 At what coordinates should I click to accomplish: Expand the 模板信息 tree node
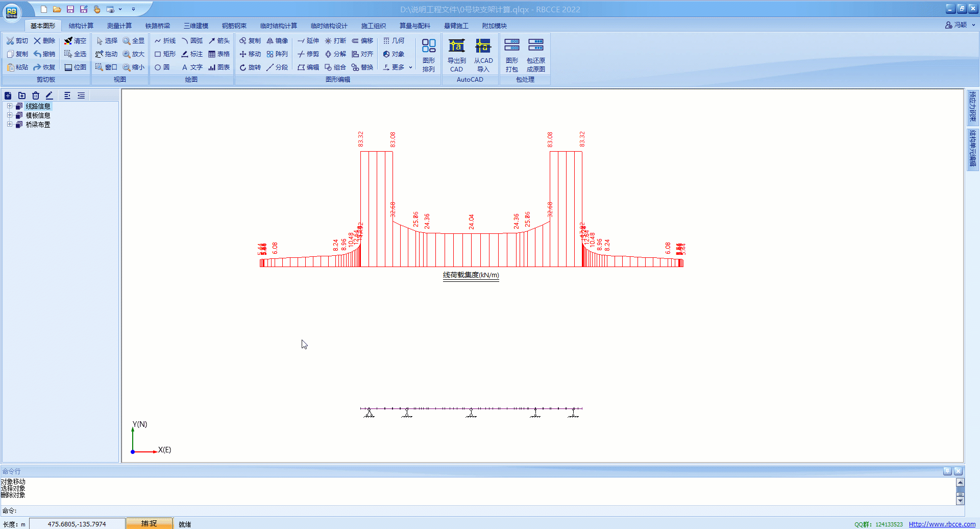[x=9, y=115]
